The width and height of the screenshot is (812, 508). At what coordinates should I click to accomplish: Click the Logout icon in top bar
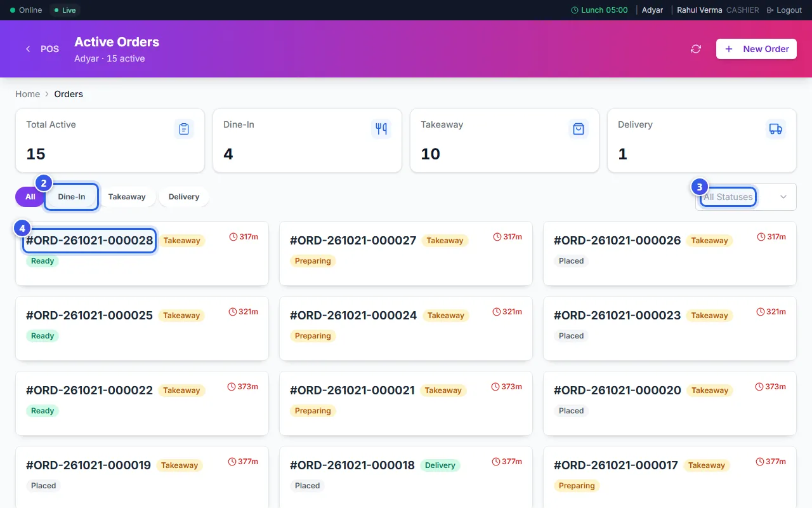pos(770,10)
